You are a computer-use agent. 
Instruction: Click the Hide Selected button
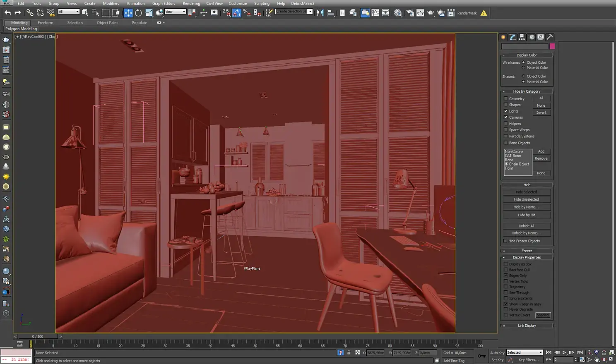point(527,192)
